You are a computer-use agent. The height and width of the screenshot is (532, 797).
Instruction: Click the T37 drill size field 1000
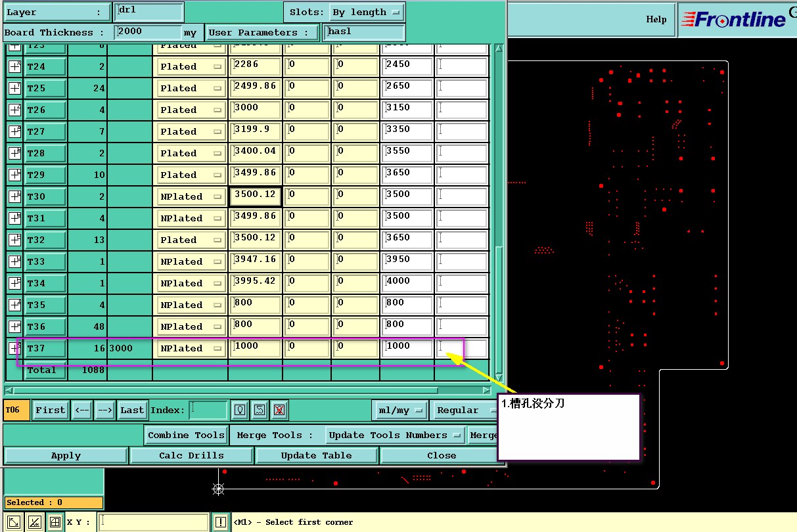pyautogui.click(x=407, y=348)
